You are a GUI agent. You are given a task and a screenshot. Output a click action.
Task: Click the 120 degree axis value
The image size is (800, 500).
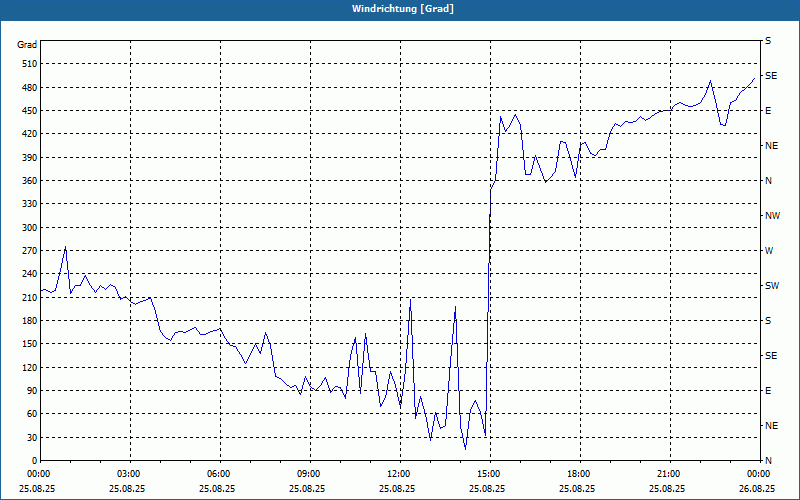click(x=30, y=367)
